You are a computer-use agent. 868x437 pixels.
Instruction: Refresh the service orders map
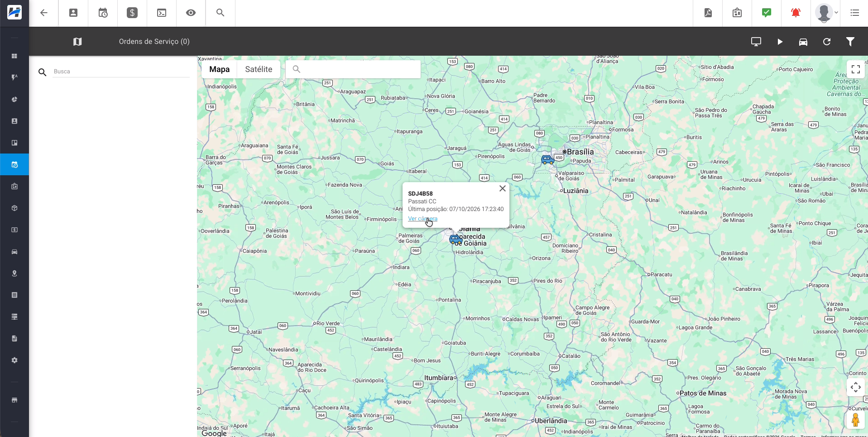tap(827, 42)
